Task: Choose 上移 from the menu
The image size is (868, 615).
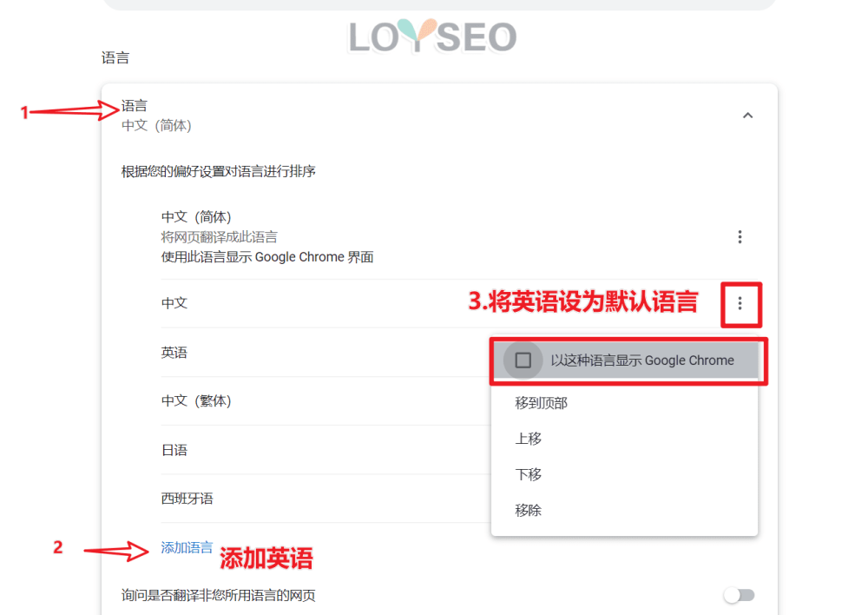Action: 528,439
